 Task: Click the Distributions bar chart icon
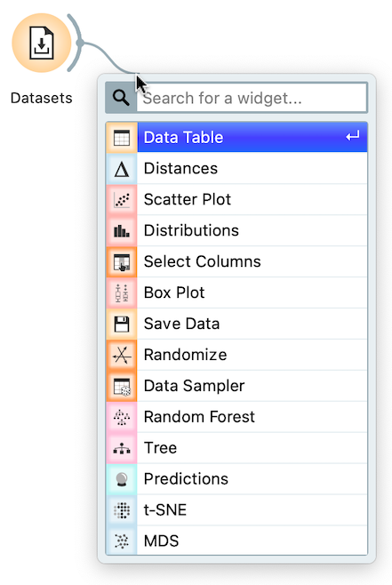(122, 230)
